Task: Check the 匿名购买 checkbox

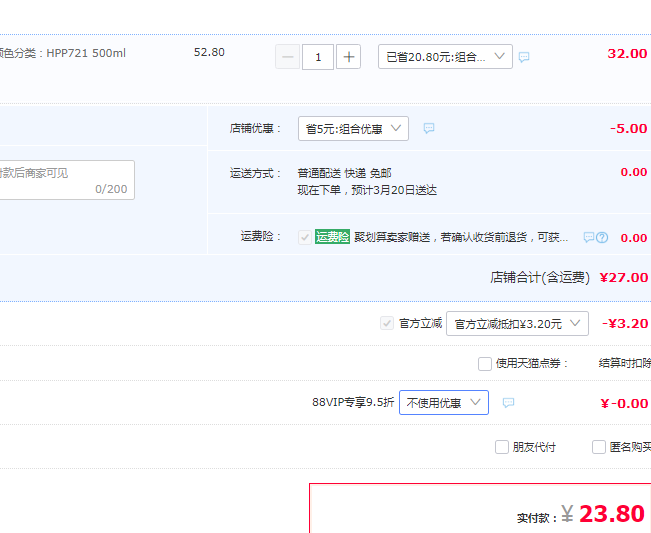Action: pyautogui.click(x=599, y=447)
